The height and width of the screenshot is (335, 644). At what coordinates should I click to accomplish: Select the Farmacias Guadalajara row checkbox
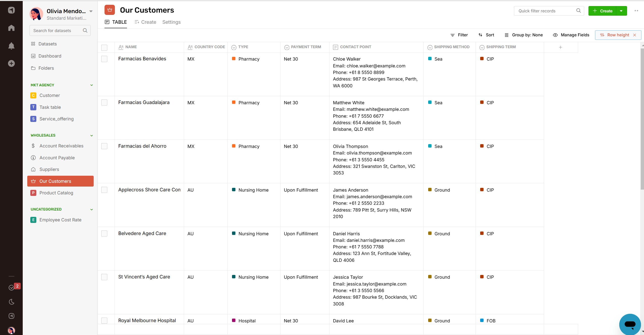click(x=104, y=102)
